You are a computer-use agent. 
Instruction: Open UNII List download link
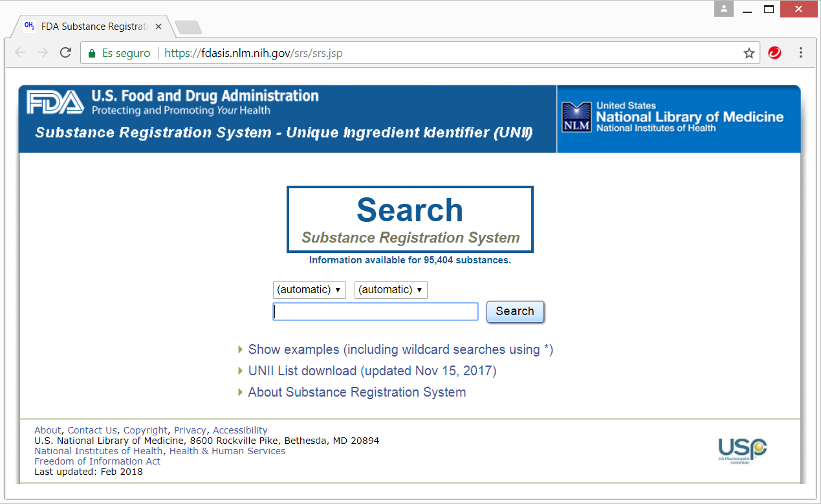click(372, 371)
